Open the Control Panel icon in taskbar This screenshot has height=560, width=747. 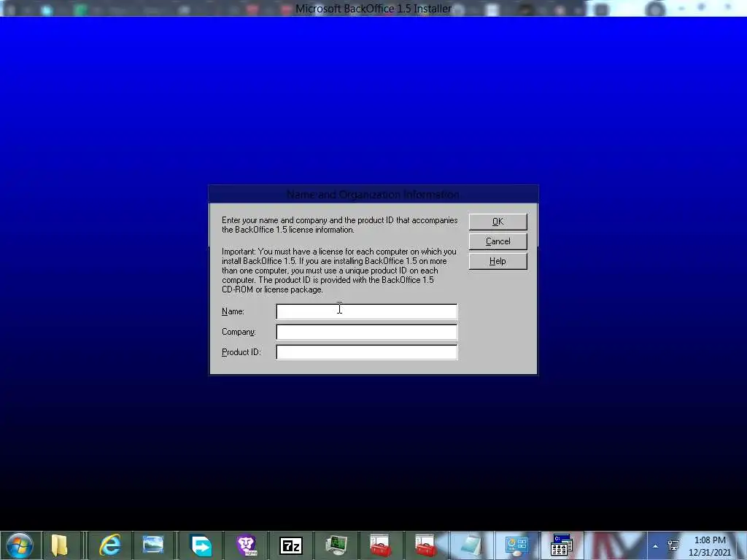516,545
